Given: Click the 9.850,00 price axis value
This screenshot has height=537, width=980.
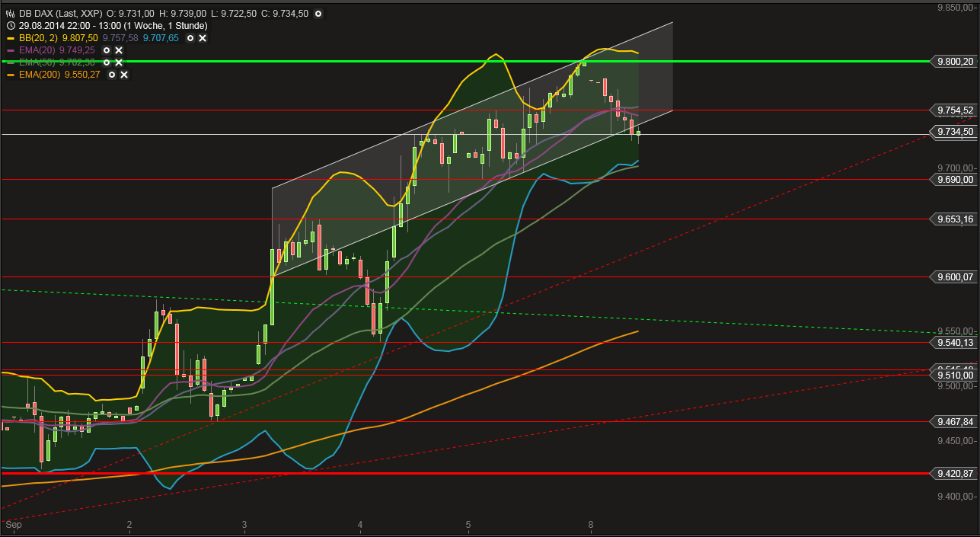Looking at the screenshot, I should (x=956, y=7).
